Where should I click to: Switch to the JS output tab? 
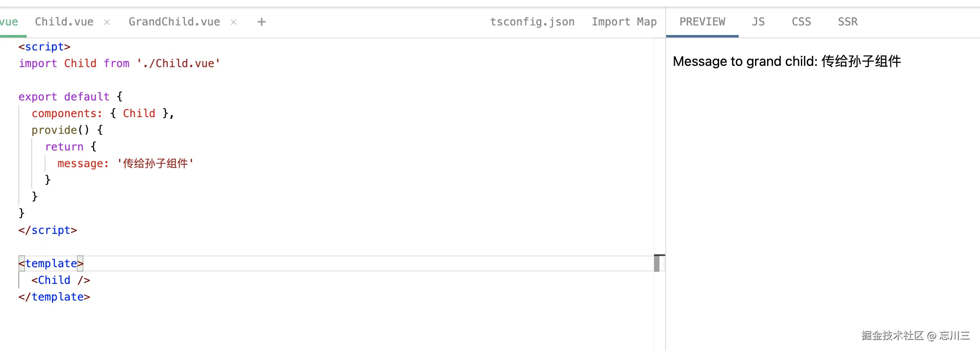coord(758,22)
